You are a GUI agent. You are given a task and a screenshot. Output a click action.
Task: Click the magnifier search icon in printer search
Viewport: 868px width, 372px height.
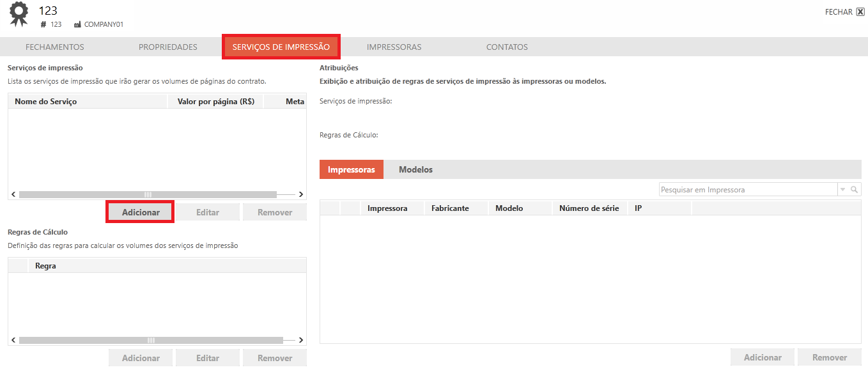855,190
